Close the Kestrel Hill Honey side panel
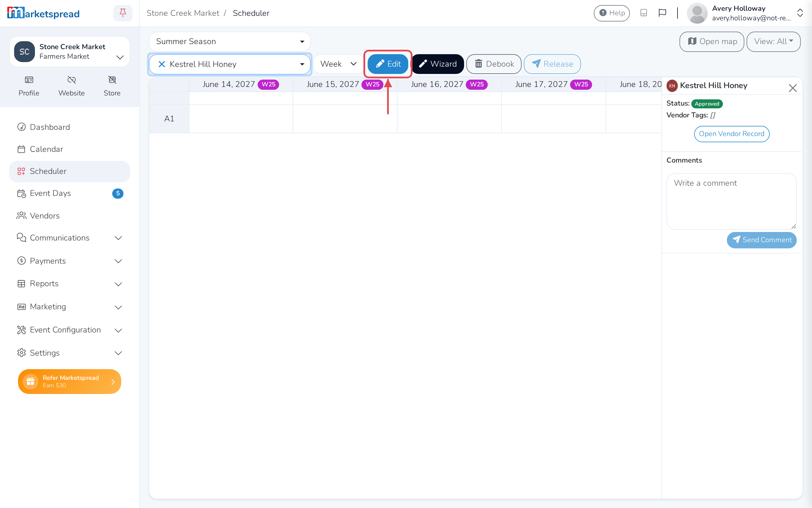Image resolution: width=812 pixels, height=508 pixels. click(x=793, y=88)
